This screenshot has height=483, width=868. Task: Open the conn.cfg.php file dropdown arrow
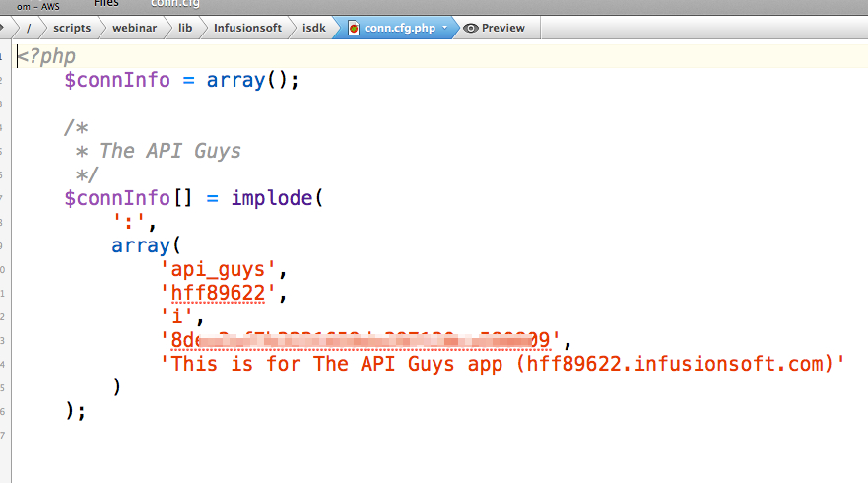point(444,28)
